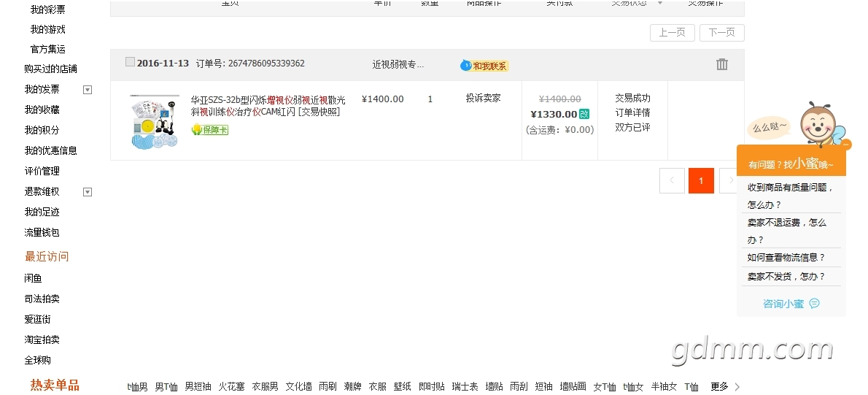This screenshot has width=868, height=395.
Task: Click the 下一页 button
Action: point(721,33)
